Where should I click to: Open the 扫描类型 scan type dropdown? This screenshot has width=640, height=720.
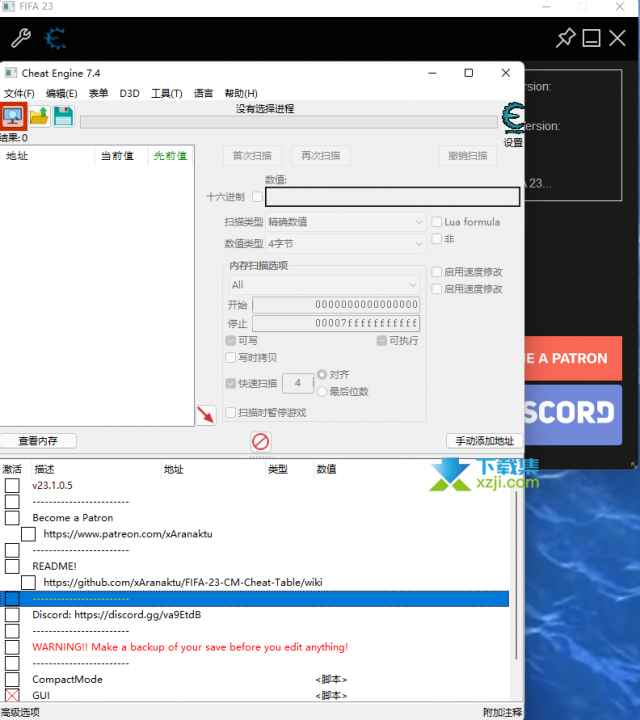346,222
